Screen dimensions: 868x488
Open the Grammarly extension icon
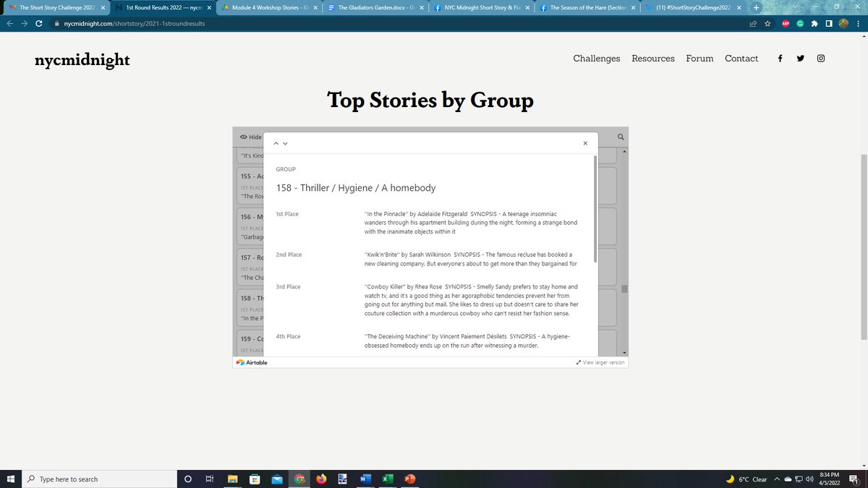[x=801, y=23]
